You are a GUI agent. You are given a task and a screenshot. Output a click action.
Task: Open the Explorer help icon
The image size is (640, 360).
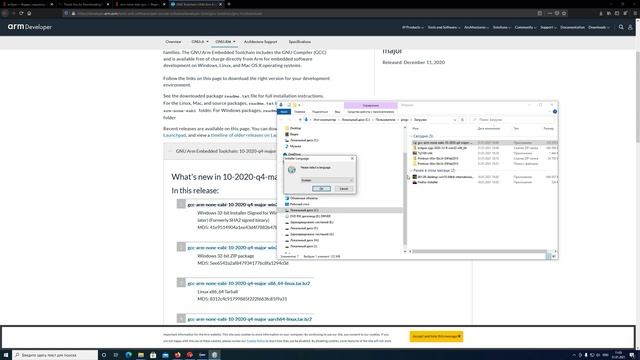click(x=555, y=111)
